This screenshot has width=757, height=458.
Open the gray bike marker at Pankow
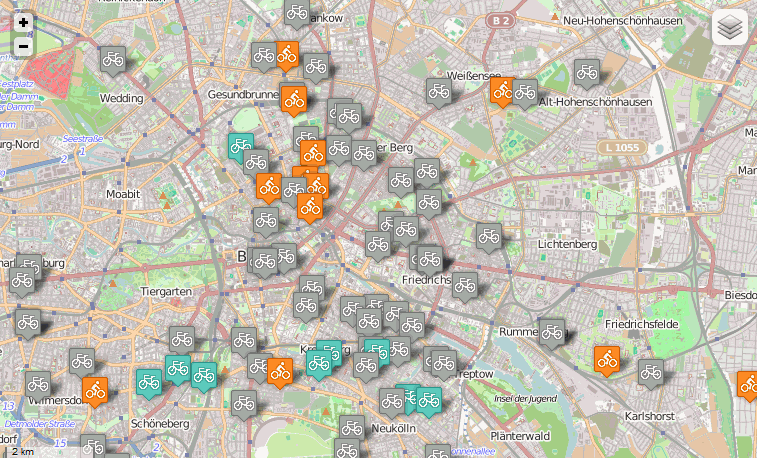click(x=297, y=12)
